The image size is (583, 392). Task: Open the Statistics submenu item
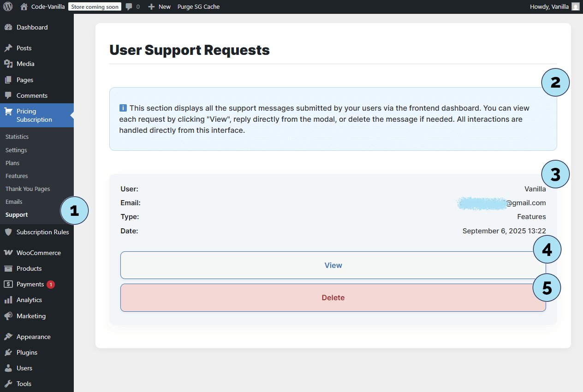coord(17,137)
